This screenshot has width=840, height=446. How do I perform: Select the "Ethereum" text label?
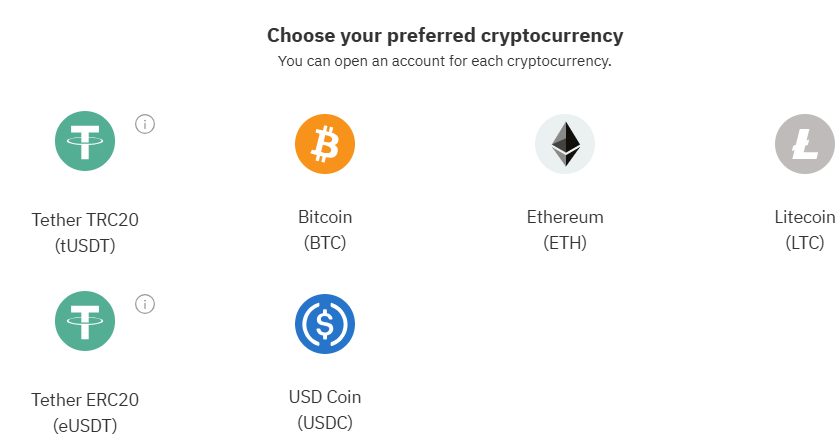click(565, 217)
